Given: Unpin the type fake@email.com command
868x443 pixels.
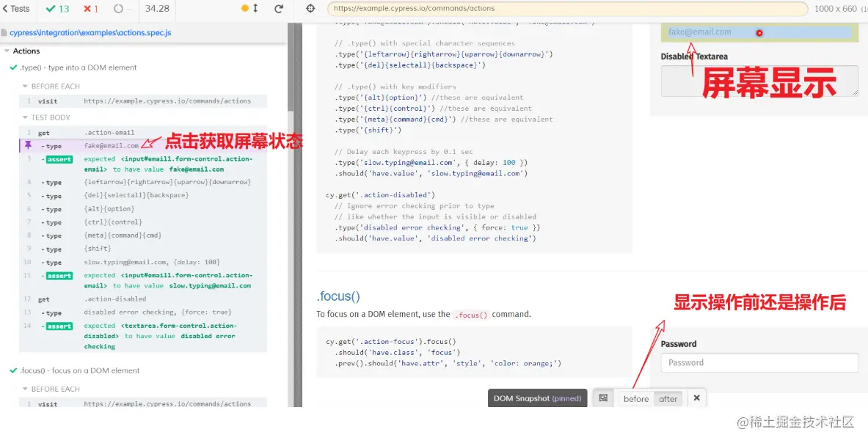Looking at the screenshot, I should click(x=28, y=145).
